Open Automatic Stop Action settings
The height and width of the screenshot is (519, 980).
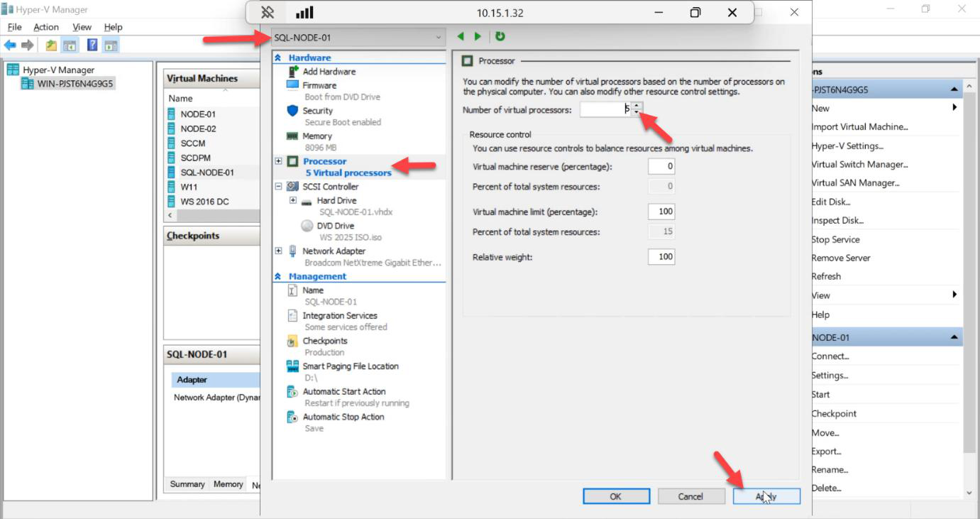[343, 417]
